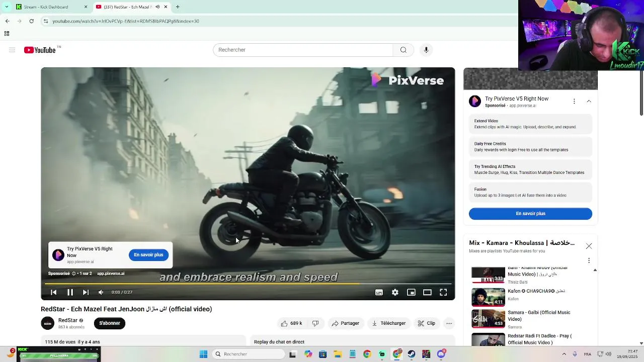
Task: Pause the video with the player pause button
Action: [x=70, y=292]
